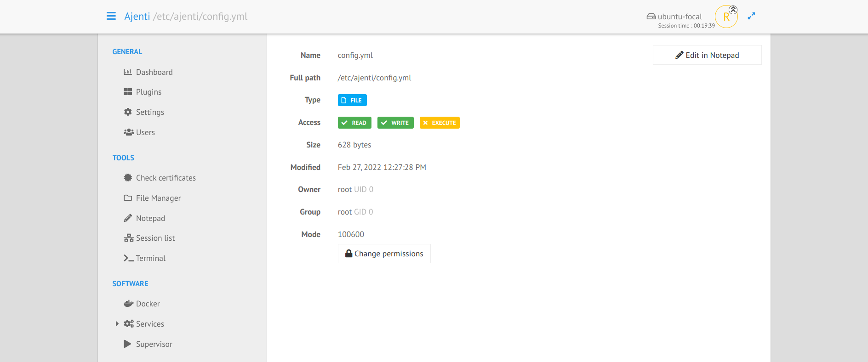Click the Session time counter
The height and width of the screenshot is (362, 868).
(686, 26)
